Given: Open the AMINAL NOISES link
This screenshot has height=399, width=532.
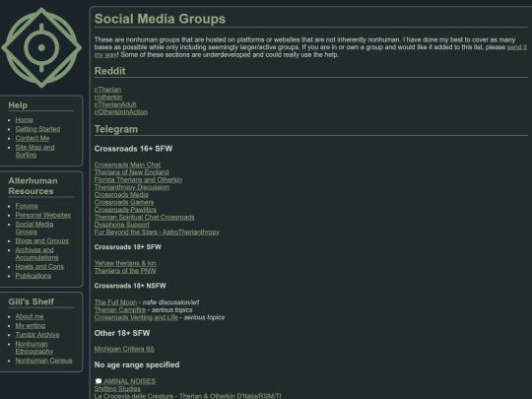Looking at the screenshot, I should click(130, 381).
